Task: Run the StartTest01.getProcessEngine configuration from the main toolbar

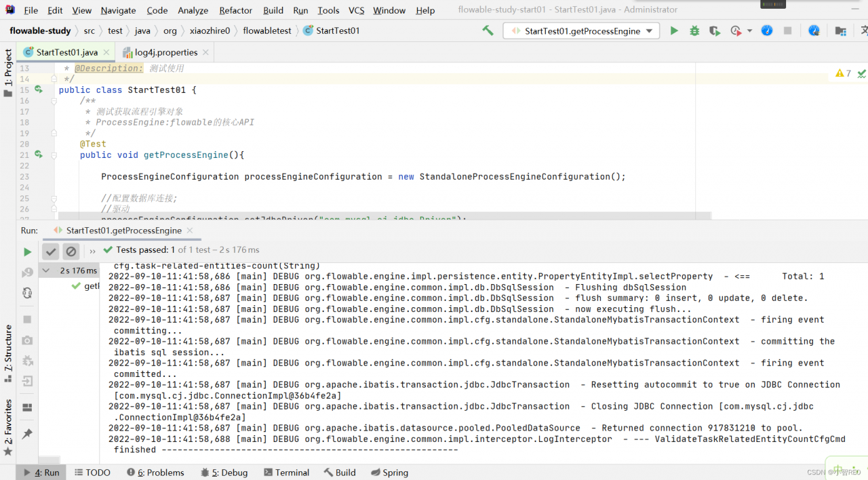Action: click(673, 31)
